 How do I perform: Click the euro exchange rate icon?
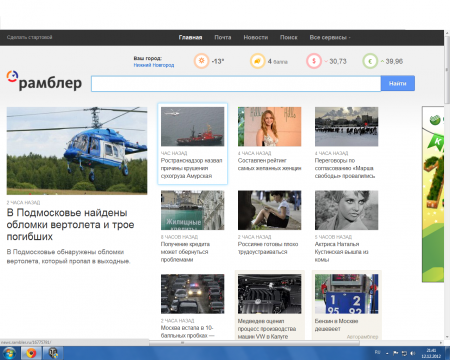(370, 61)
